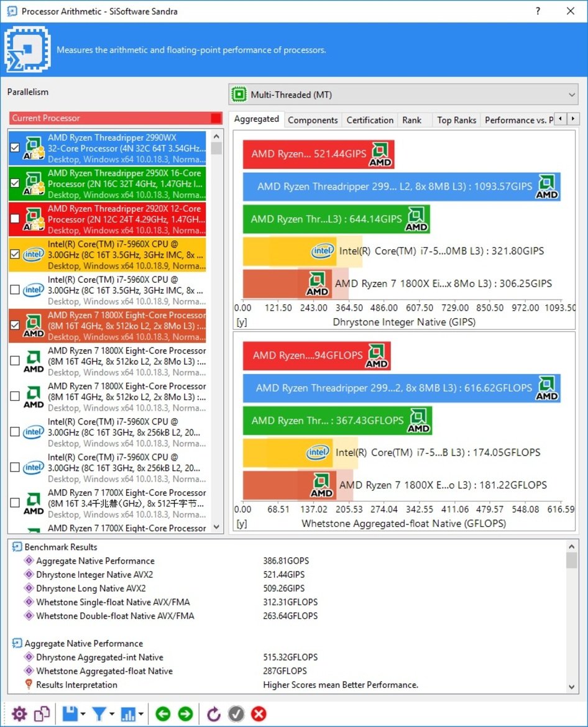Click AMD logo on 1093.57GIPS bar
Viewport: 588px width, 727px height.
point(547,186)
